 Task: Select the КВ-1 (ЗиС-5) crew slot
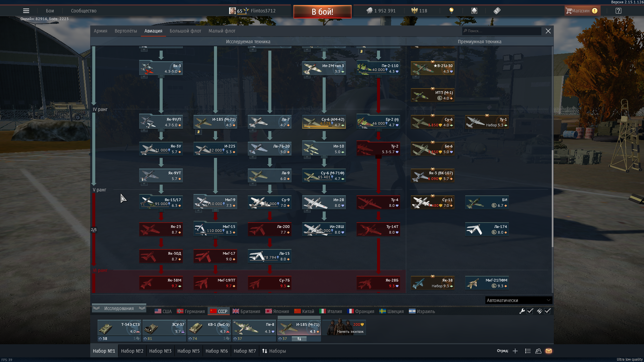pyautogui.click(x=209, y=327)
